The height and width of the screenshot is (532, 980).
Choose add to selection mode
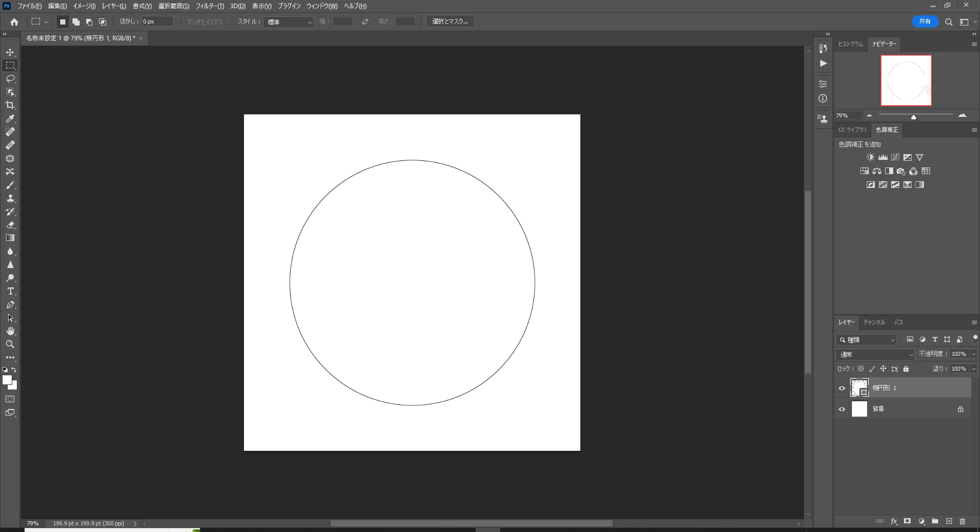click(76, 22)
